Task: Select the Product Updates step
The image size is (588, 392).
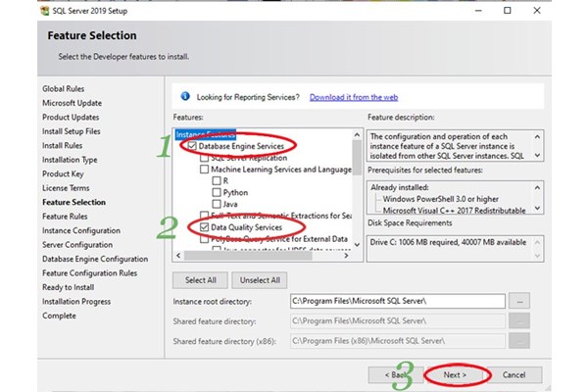Action: point(71,117)
